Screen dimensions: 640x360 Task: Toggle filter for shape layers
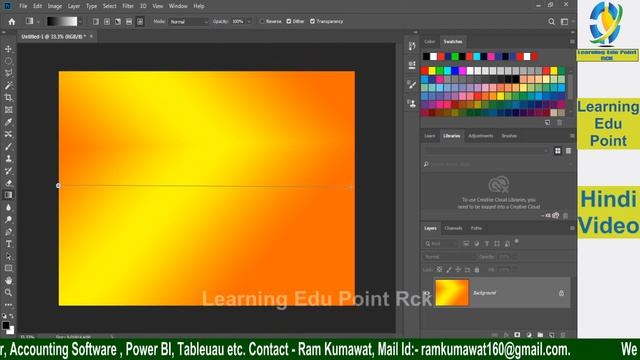point(497,244)
